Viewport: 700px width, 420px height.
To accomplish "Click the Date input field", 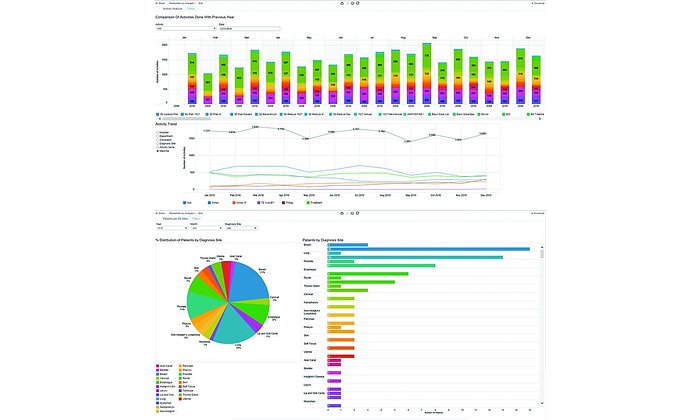I will (250, 29).
